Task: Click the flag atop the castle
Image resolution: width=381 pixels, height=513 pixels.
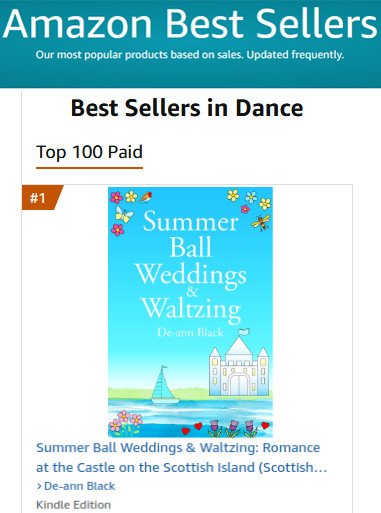Action: tap(244, 332)
